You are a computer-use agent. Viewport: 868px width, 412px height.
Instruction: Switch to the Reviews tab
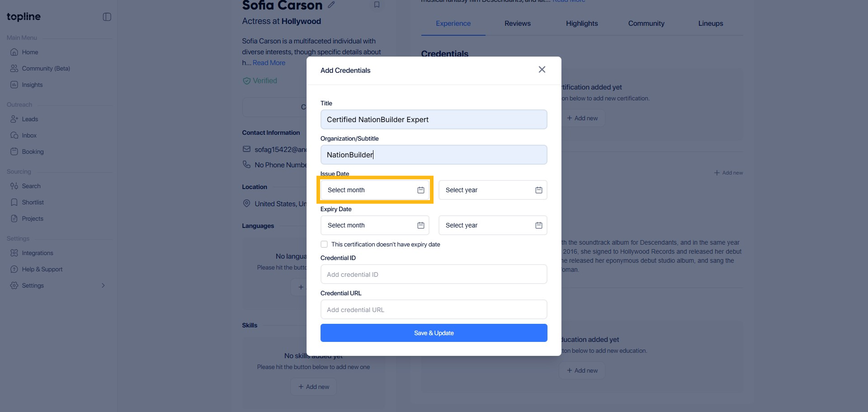(517, 24)
